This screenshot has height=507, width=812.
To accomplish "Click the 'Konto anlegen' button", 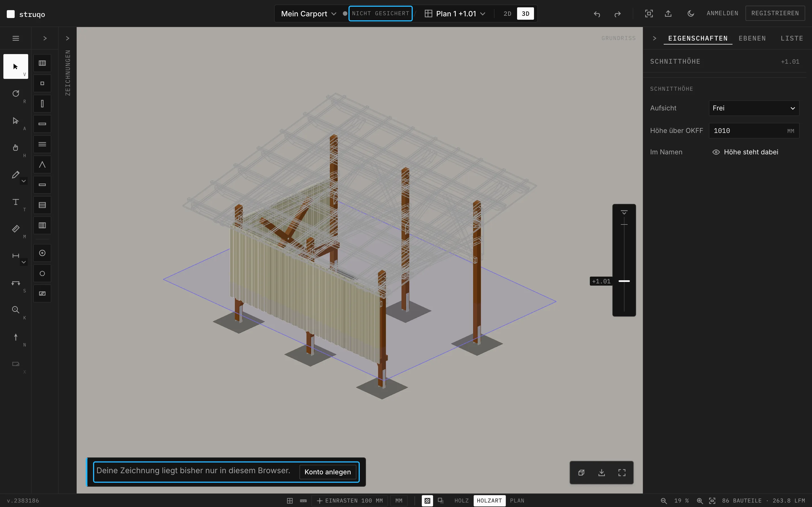I will coord(328,472).
